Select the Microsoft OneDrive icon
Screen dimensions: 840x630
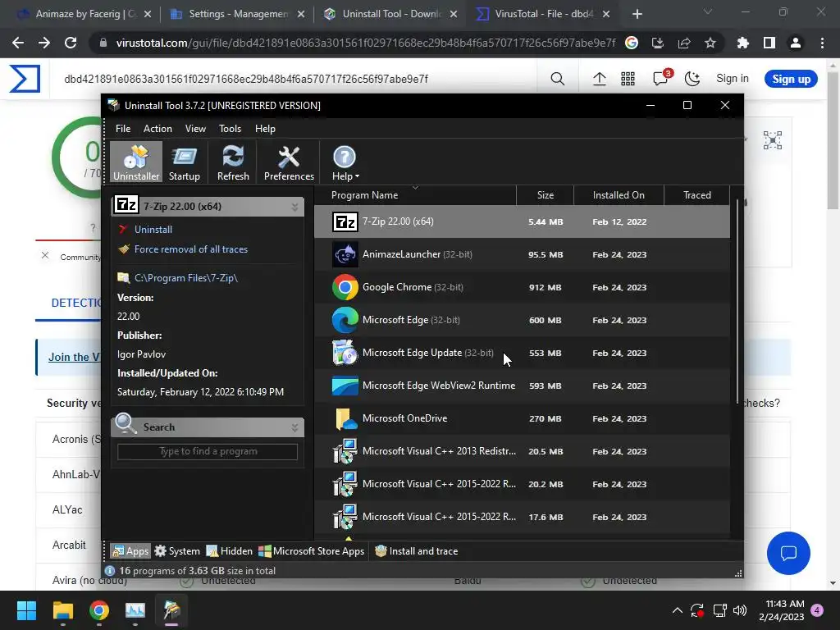(x=345, y=418)
